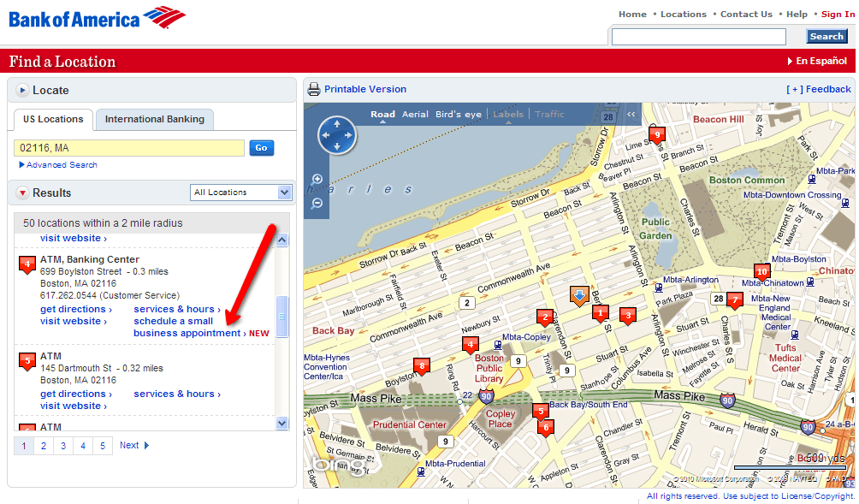Toggle the Traffic map overlay
Image resolution: width=859 pixels, height=504 pixels.
[x=549, y=114]
